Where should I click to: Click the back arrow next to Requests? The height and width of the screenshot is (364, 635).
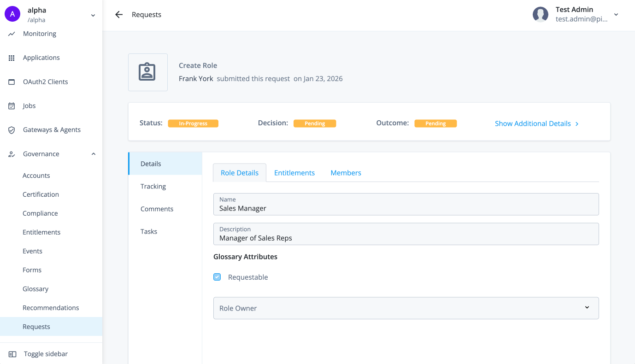tap(119, 15)
